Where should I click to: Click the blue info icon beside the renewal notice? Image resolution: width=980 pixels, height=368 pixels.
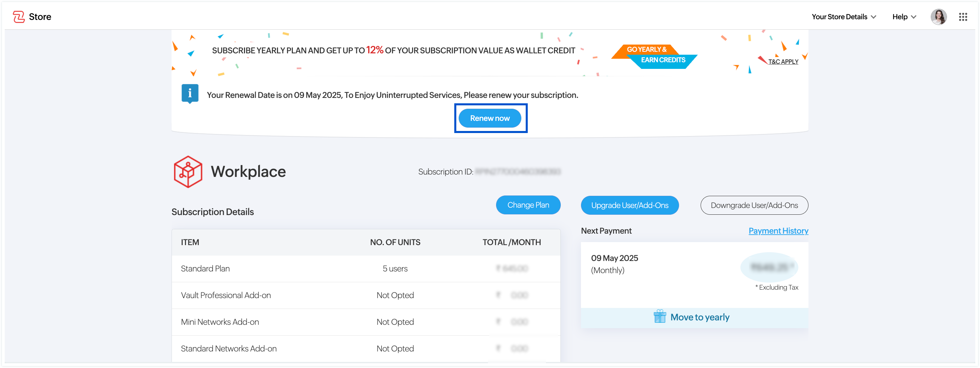tap(190, 93)
